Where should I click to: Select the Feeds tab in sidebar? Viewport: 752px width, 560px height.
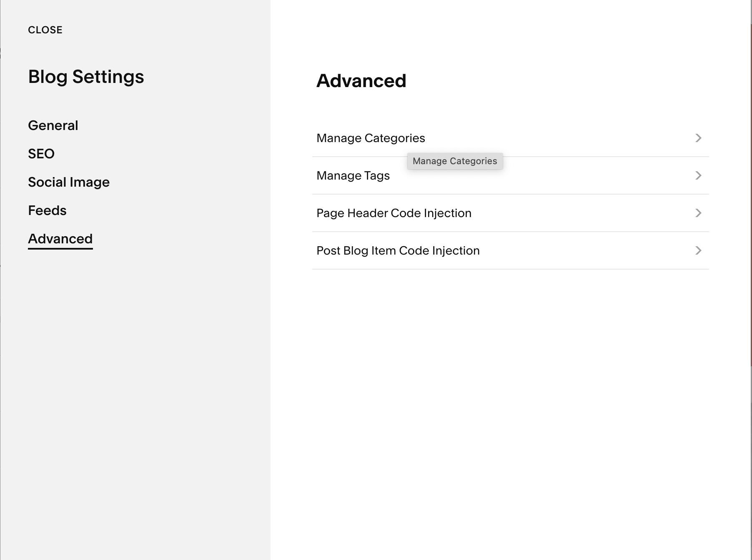tap(47, 210)
